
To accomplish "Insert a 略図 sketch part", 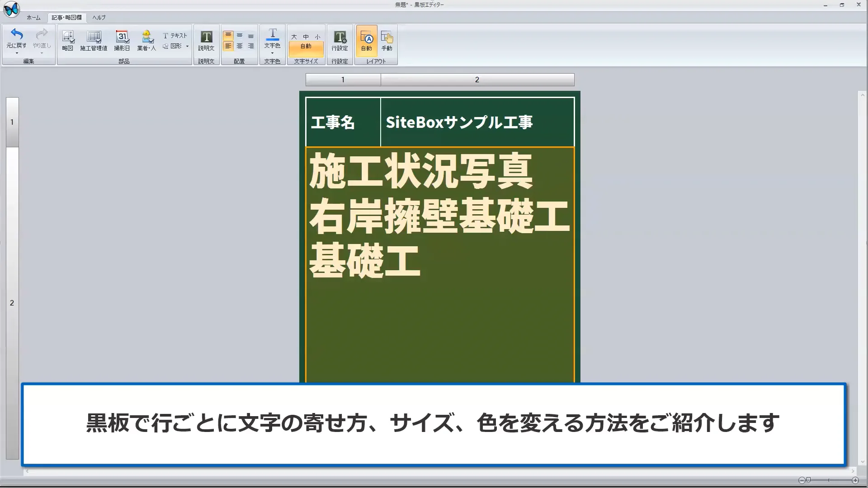I will pyautogui.click(x=68, y=41).
